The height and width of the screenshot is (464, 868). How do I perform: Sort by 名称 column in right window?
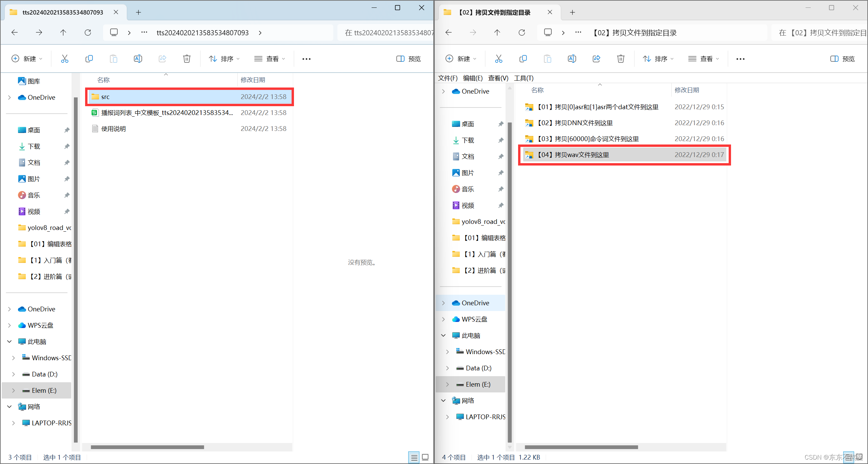[537, 90]
